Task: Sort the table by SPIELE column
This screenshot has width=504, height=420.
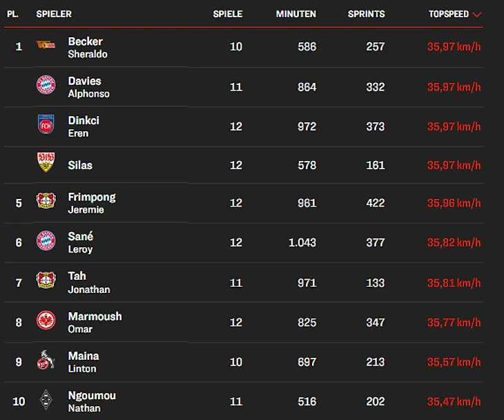Action: pyautogui.click(x=228, y=14)
